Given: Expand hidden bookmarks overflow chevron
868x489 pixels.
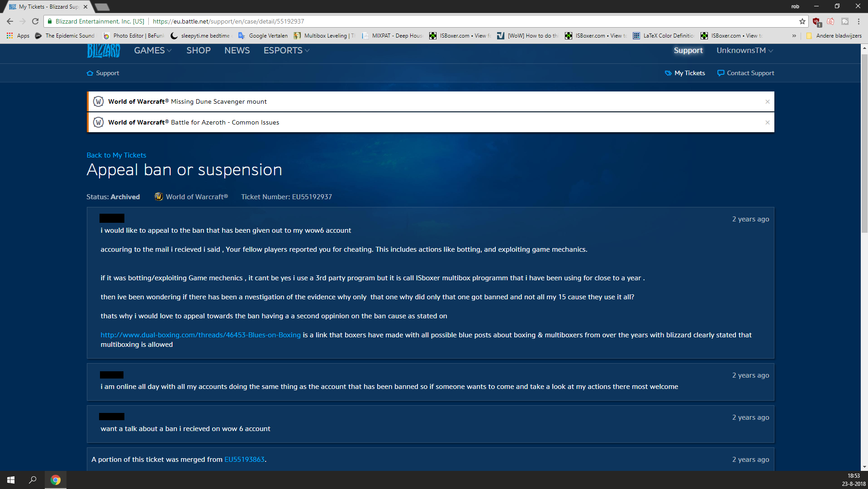Looking at the screenshot, I should click(794, 36).
